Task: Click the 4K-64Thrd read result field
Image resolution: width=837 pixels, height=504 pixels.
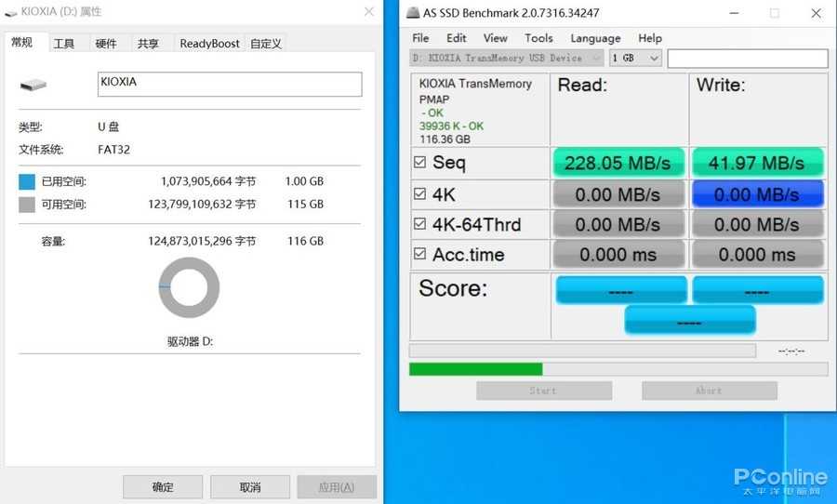Action: [x=618, y=224]
